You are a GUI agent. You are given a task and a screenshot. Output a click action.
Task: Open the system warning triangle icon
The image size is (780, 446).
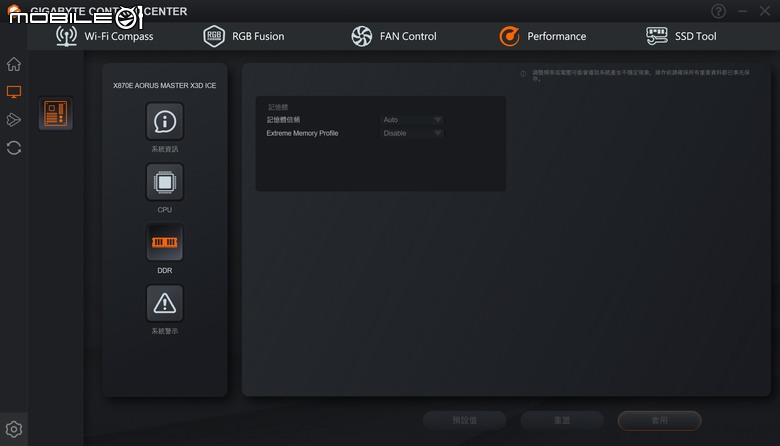(165, 303)
